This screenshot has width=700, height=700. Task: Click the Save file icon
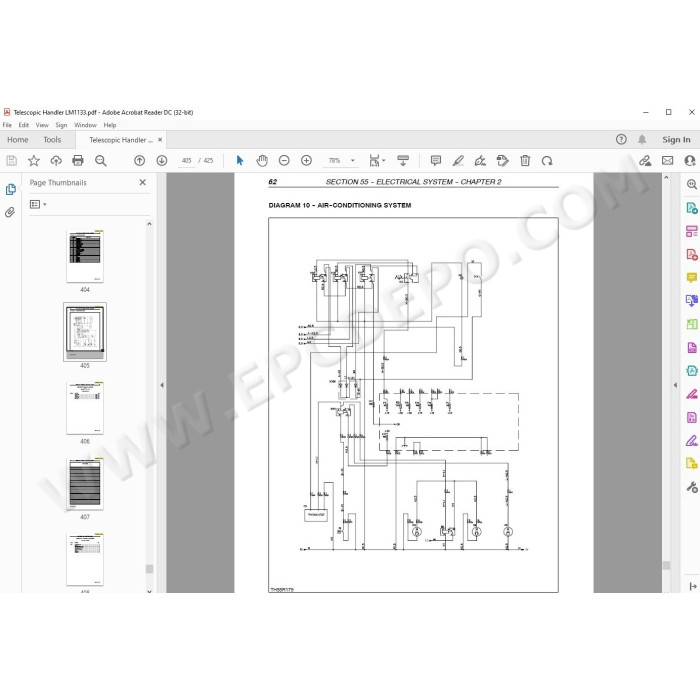click(12, 161)
